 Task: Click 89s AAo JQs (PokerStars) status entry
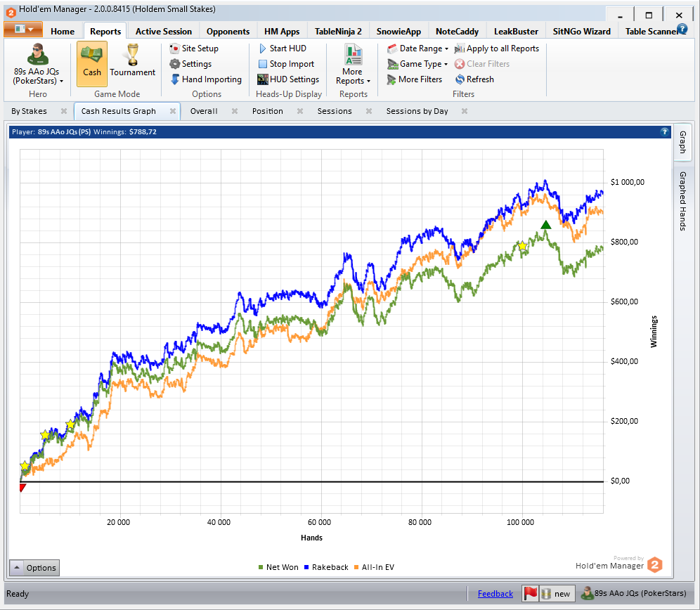pos(633,593)
